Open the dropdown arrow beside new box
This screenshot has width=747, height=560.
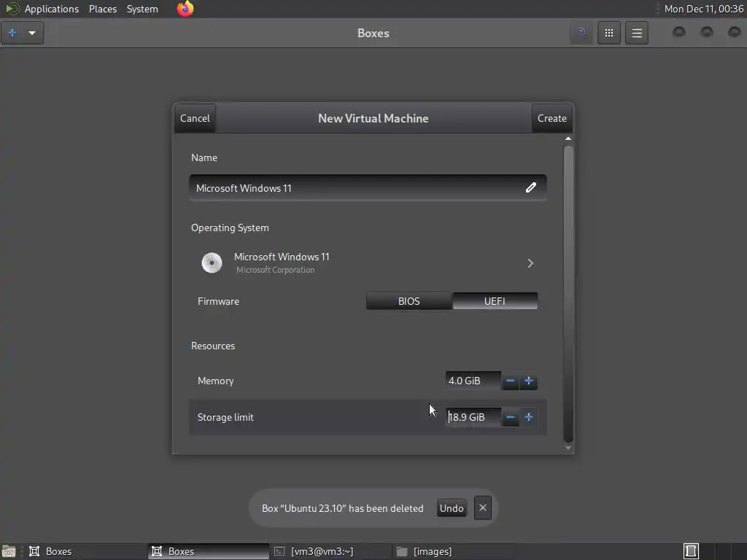tap(32, 33)
